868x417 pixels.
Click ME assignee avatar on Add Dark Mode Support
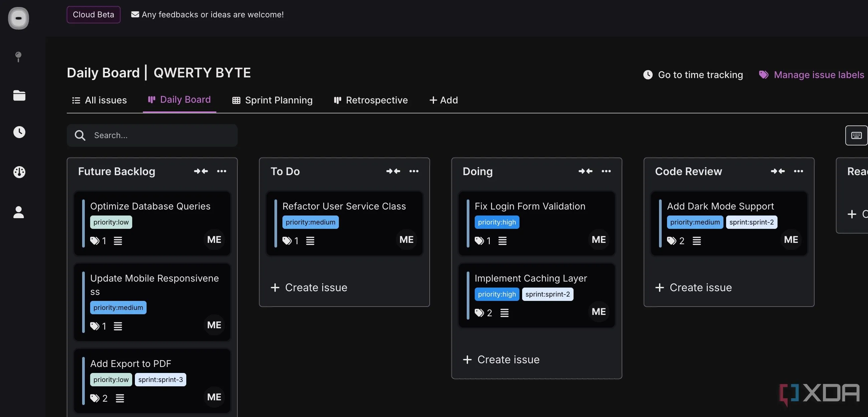pos(791,240)
